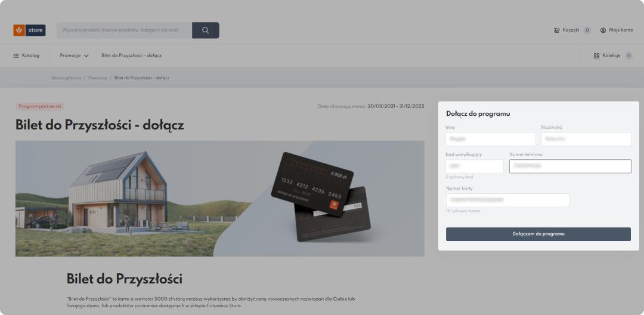
Task: Click the Numer telefonu field
Action: point(570,166)
